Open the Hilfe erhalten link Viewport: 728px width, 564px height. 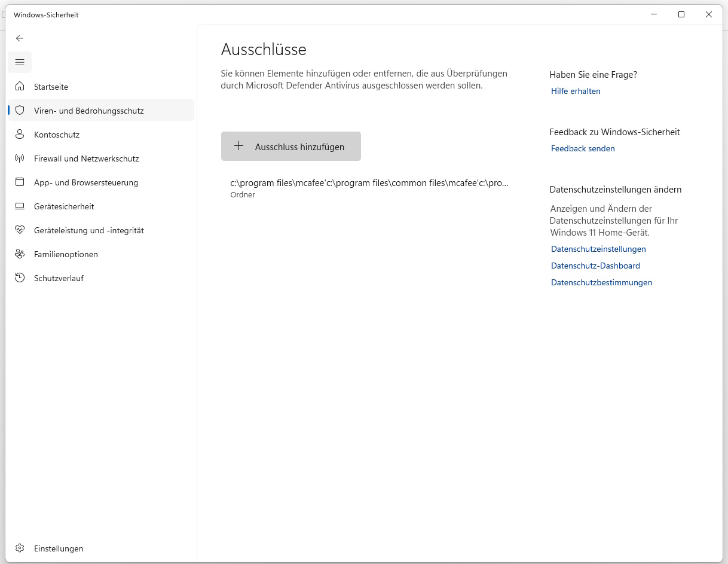tap(576, 91)
